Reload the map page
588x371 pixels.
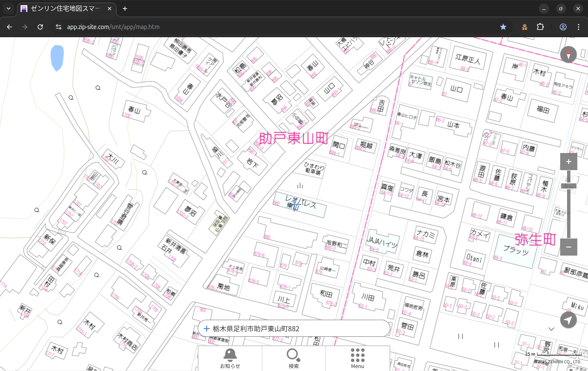point(40,27)
